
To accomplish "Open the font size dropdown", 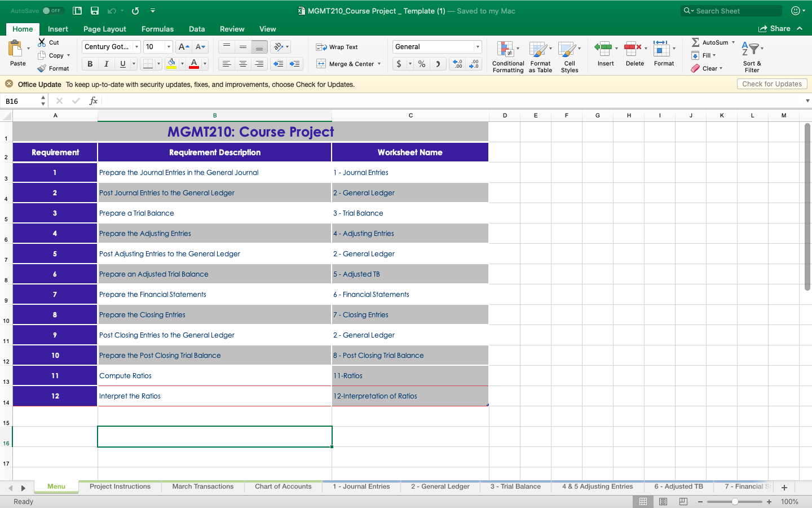I will (169, 47).
